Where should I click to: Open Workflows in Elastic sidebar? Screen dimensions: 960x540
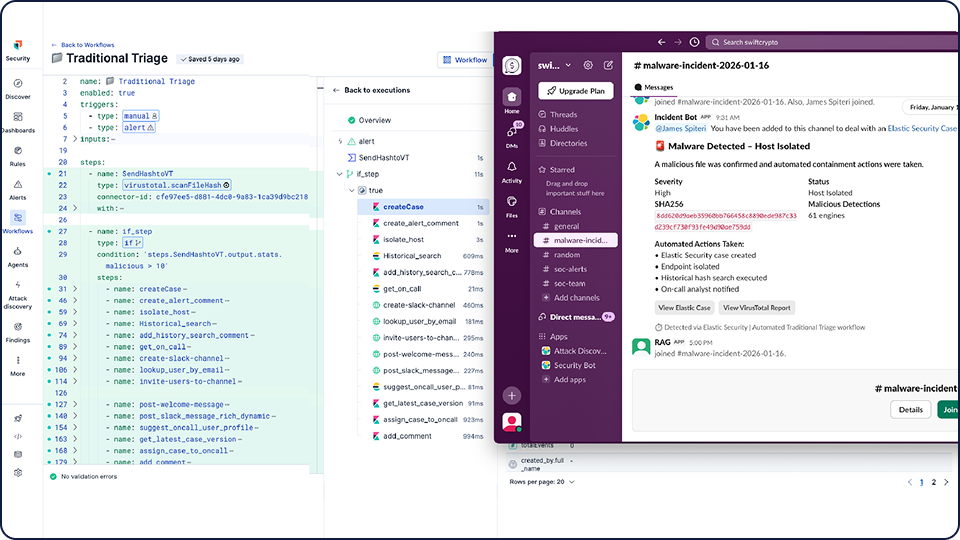pos(18,223)
